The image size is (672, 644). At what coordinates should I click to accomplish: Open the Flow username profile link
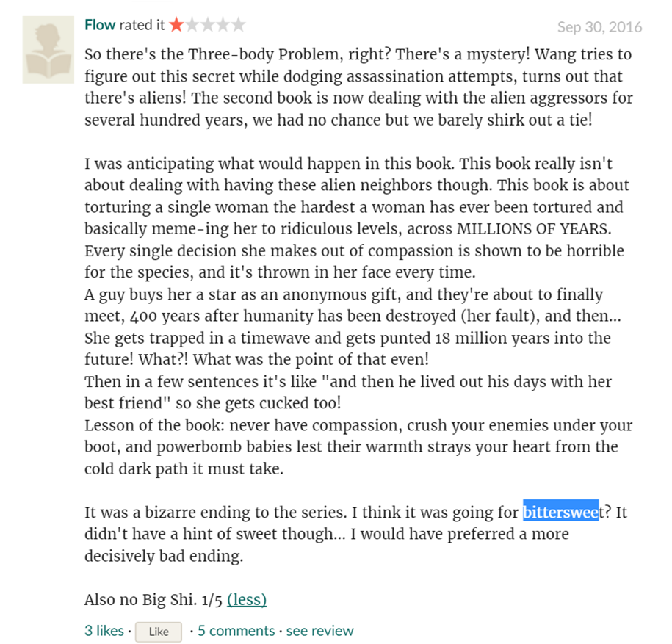click(100, 25)
